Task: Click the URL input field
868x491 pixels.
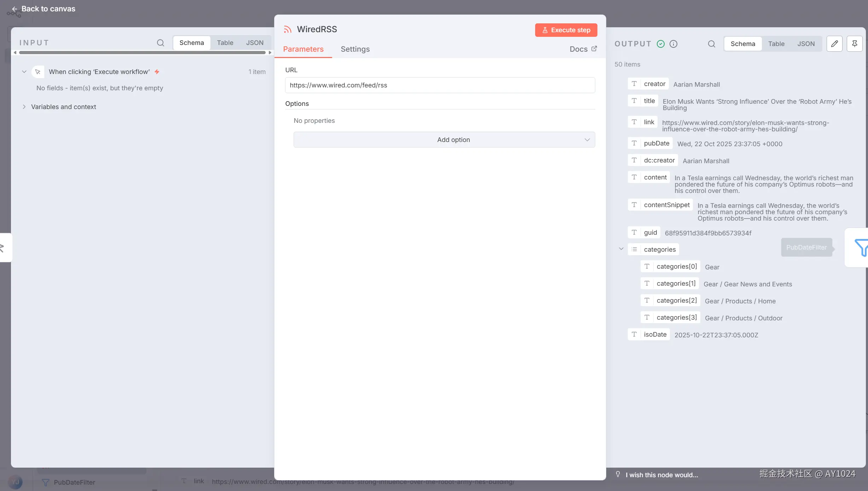Action: (440, 85)
